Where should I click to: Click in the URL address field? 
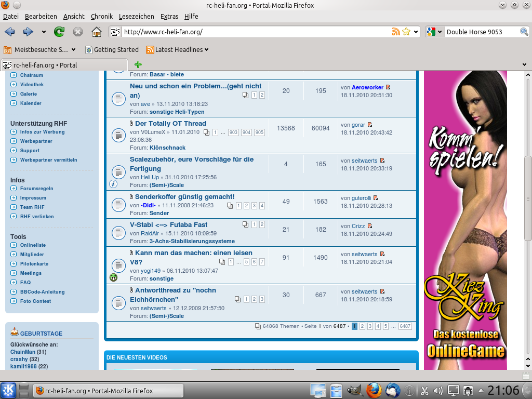point(255,32)
